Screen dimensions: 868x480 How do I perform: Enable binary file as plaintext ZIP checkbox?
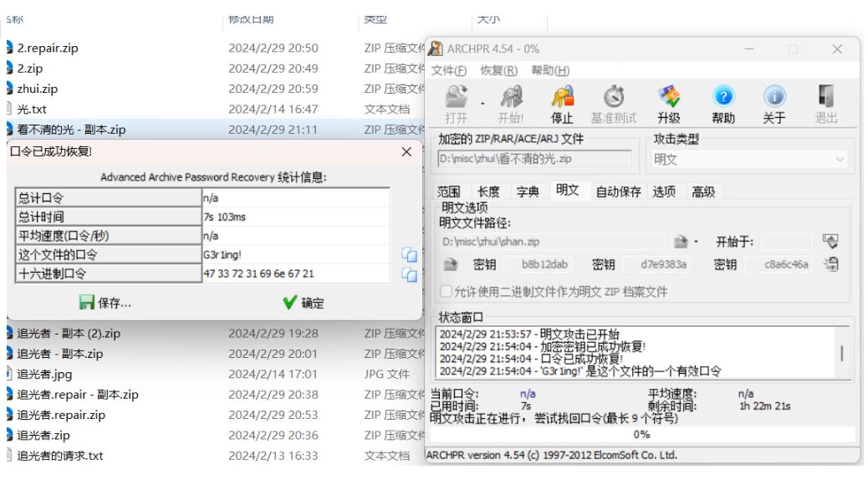click(447, 292)
